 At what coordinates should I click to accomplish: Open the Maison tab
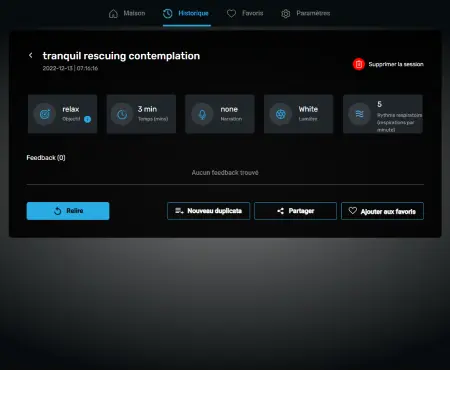(127, 13)
